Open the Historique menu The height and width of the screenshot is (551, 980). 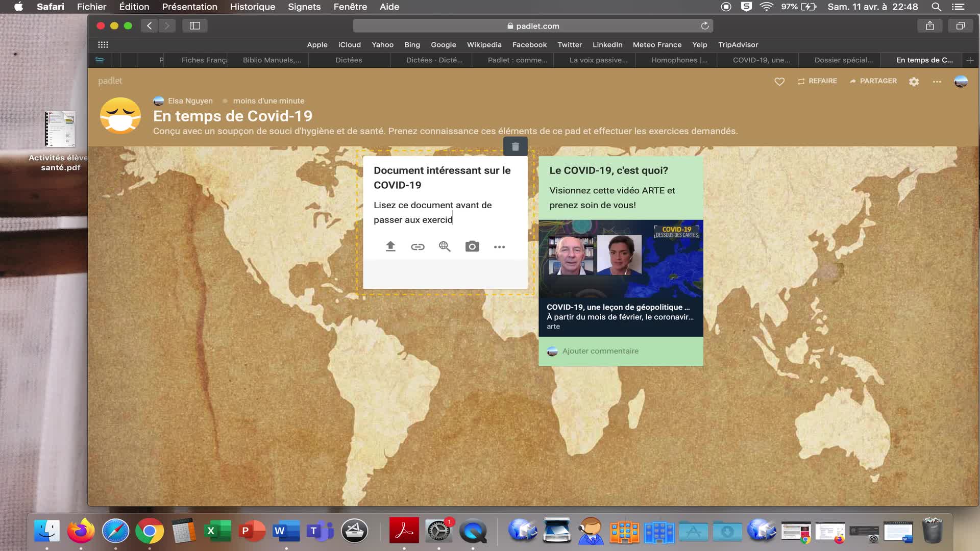[252, 7]
